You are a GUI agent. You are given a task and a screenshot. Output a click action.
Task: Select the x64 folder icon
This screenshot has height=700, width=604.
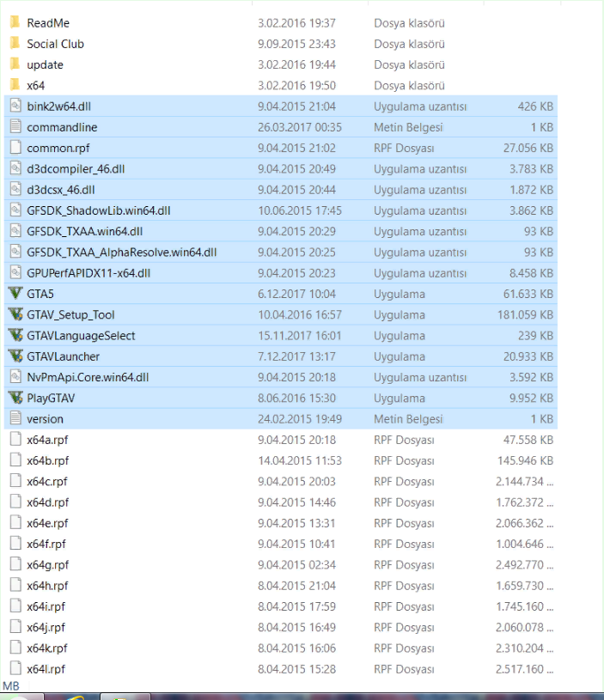point(15,85)
